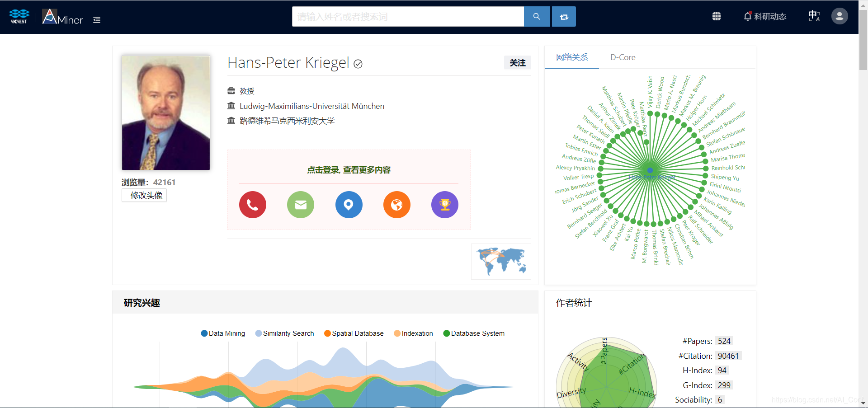Click the green email contact icon
Screen dimensions: 868x408
point(301,205)
